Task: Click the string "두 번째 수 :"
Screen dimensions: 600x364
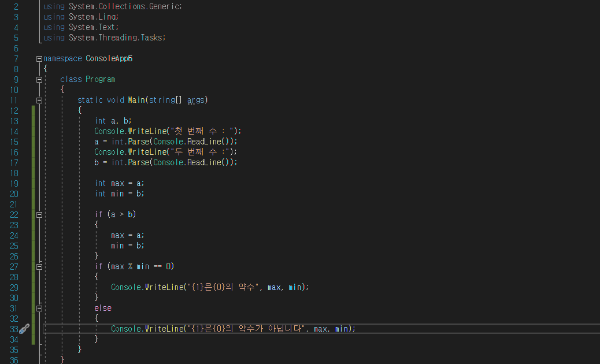Action: 200,152
